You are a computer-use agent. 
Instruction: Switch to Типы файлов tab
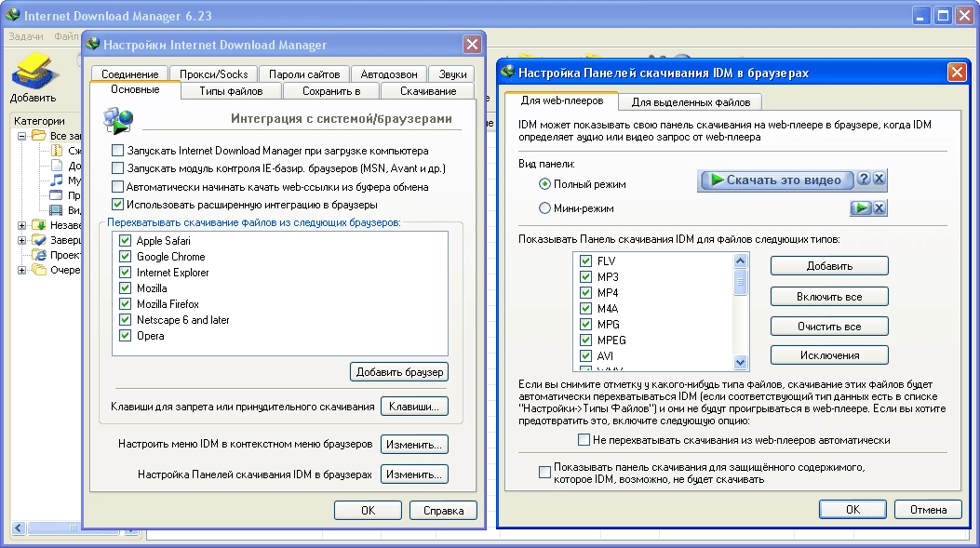pos(231,91)
